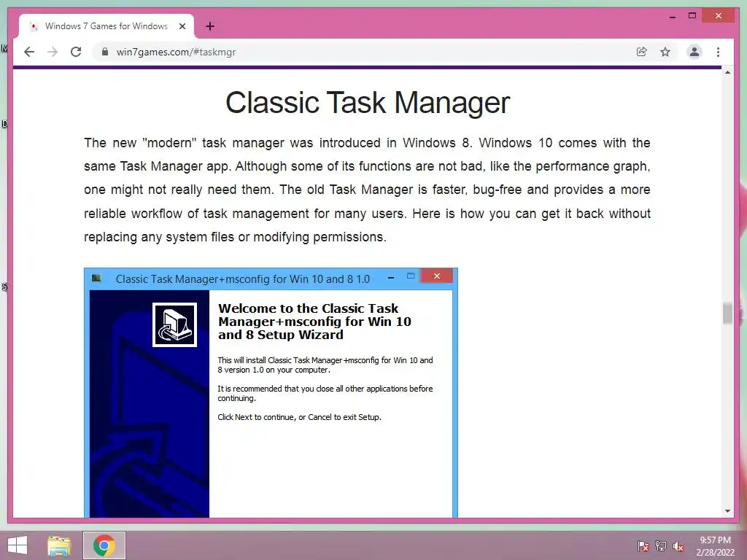Click the setup wizard screenshot image
Screen dimensions: 747x560
[271, 392]
